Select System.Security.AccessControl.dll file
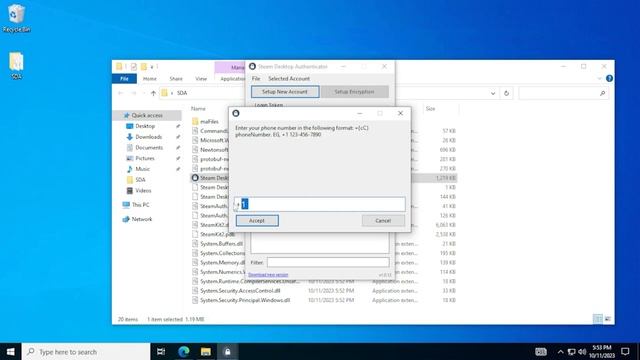This screenshot has height=360, width=640. 240,291
